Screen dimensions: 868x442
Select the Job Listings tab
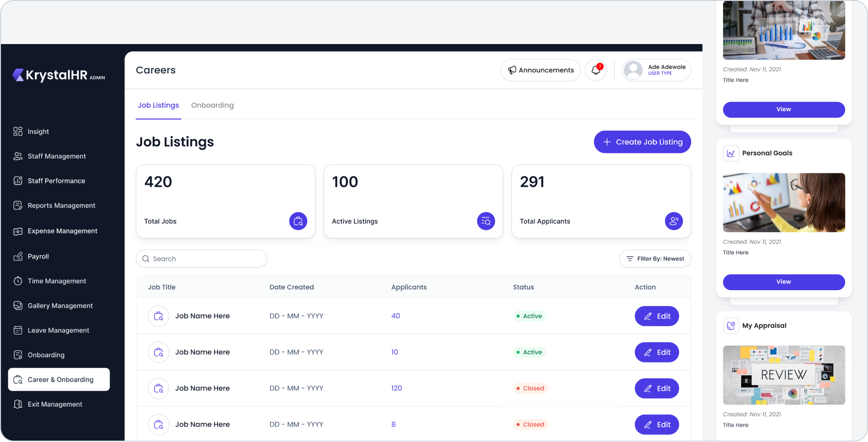tap(158, 105)
